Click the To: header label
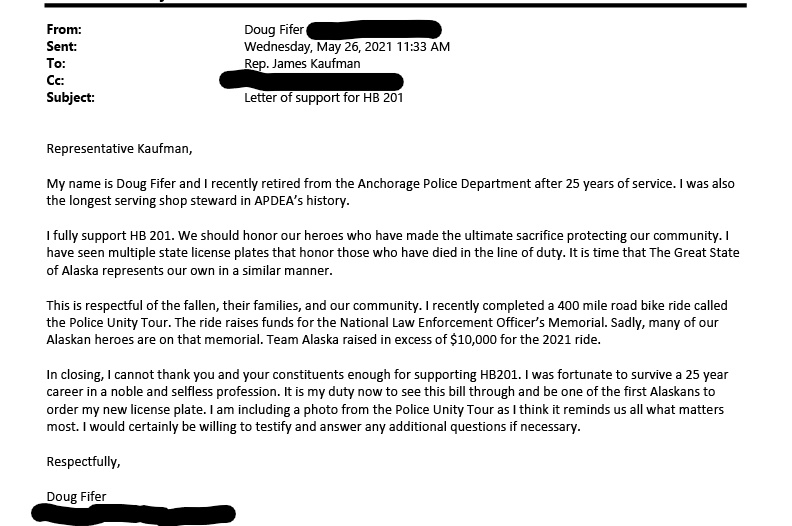792x526 pixels. pyautogui.click(x=56, y=64)
